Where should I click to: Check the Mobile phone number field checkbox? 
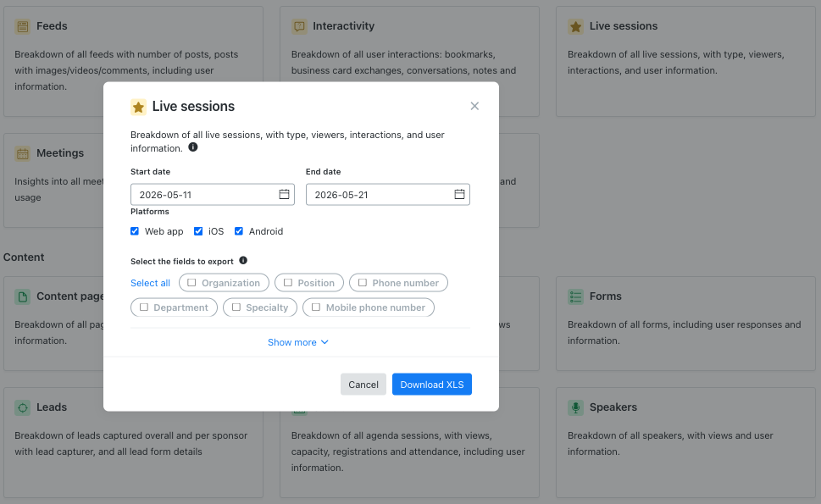click(x=316, y=307)
